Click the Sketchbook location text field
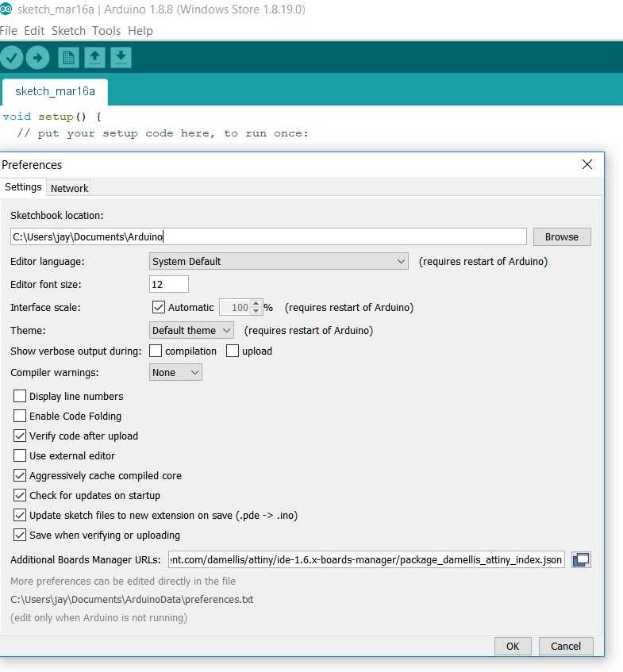Image resolution: width=623 pixels, height=672 pixels. tap(268, 236)
